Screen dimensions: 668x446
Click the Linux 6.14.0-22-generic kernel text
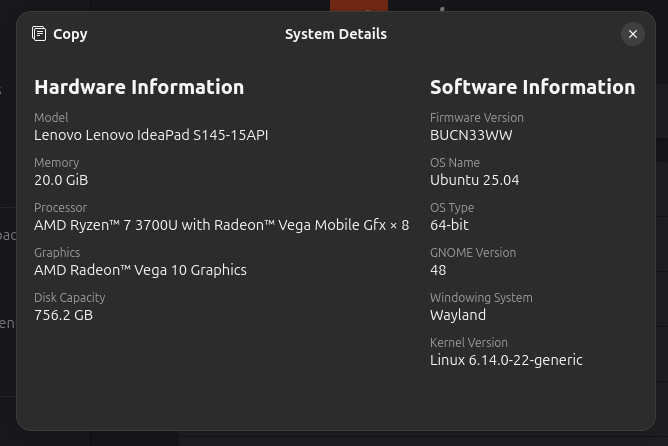506,360
